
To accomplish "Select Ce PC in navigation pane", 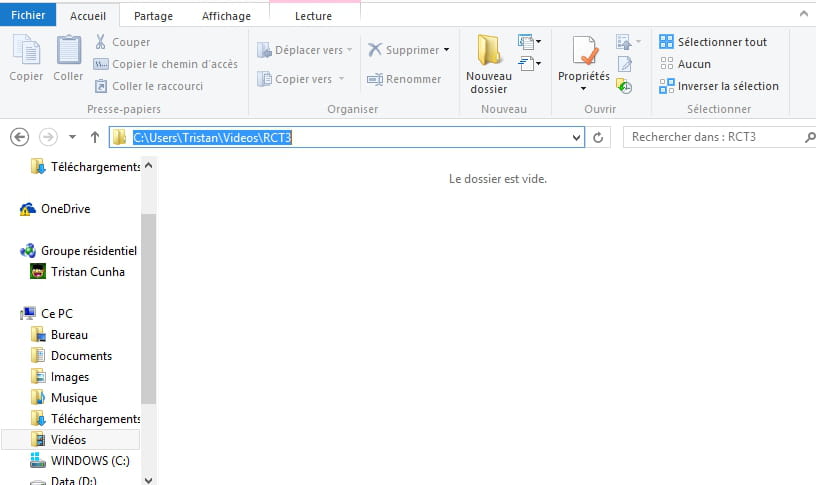I will [47, 313].
